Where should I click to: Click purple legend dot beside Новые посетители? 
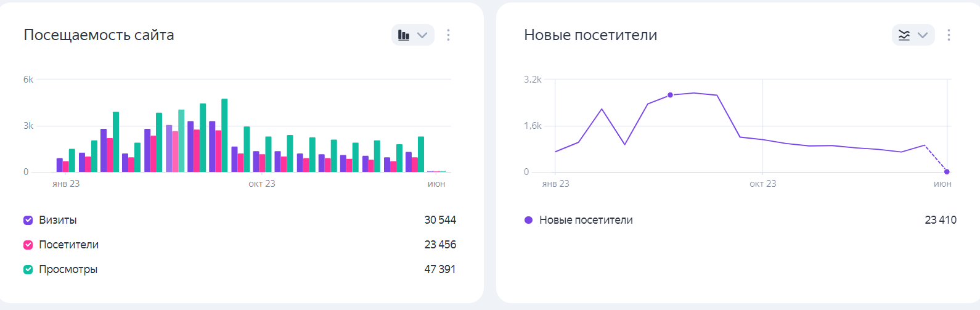click(528, 220)
